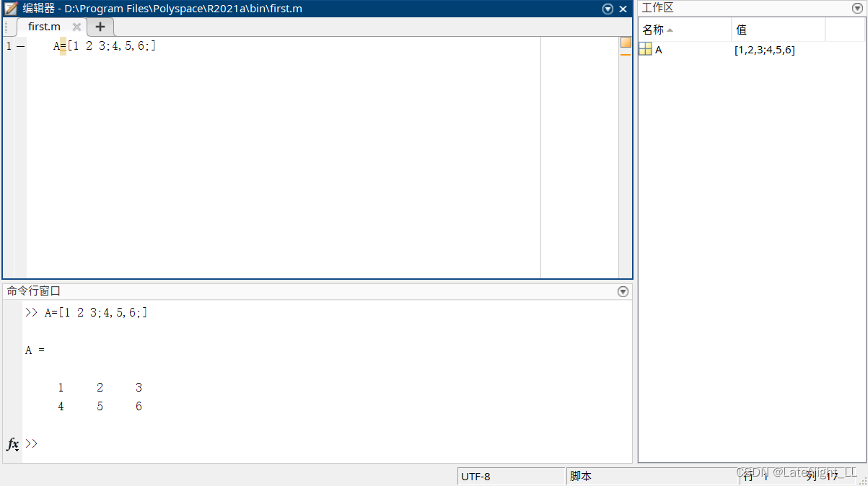The image size is (868, 486).
Task: Sort workspace by 名称 column header
Action: (x=684, y=30)
